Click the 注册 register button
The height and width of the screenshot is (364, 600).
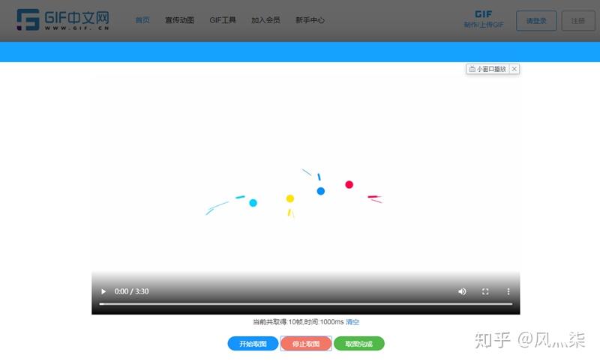tap(578, 21)
